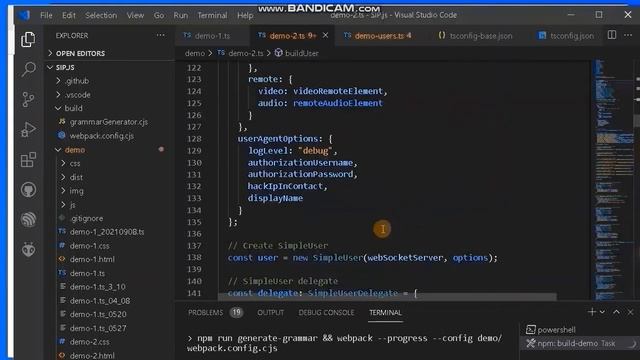
Task: Open the Extensions view
Action: pos(28,160)
